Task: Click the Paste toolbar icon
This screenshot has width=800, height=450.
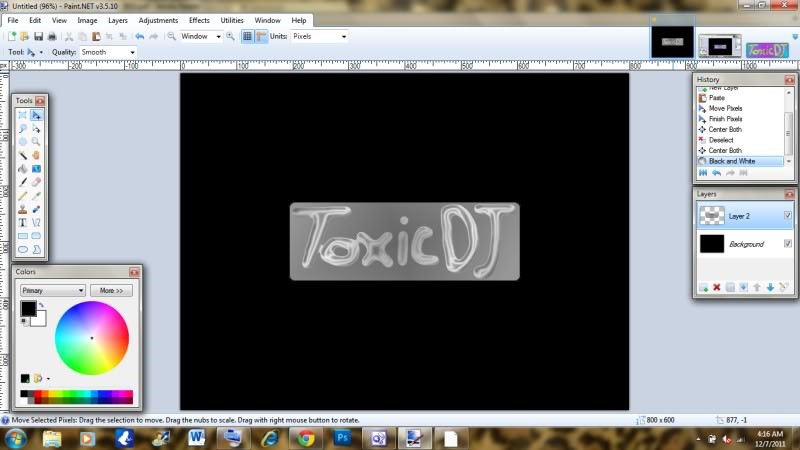Action: (x=96, y=36)
